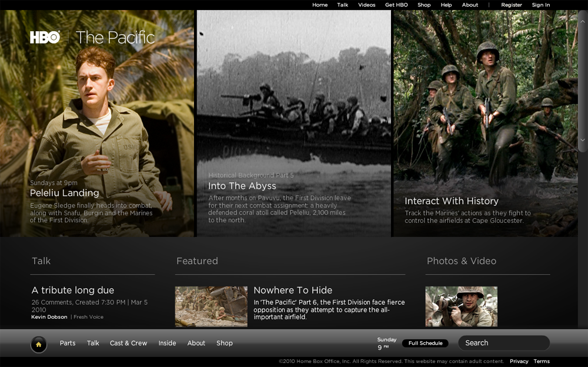Open Parts in the bottom bar
The image size is (588, 367).
(x=68, y=343)
